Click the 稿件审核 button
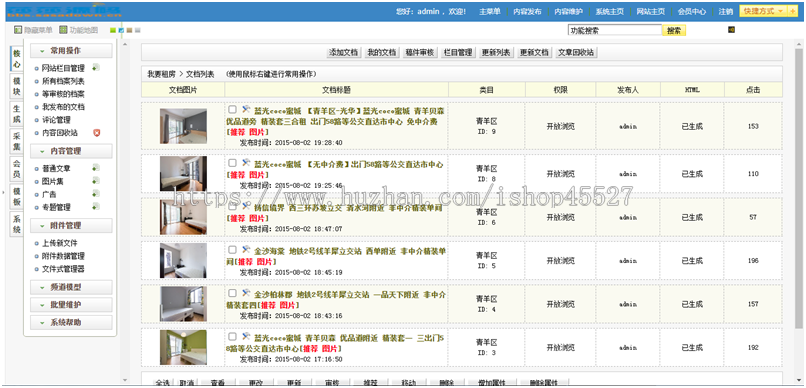The height and width of the screenshot is (388, 806). (x=420, y=52)
